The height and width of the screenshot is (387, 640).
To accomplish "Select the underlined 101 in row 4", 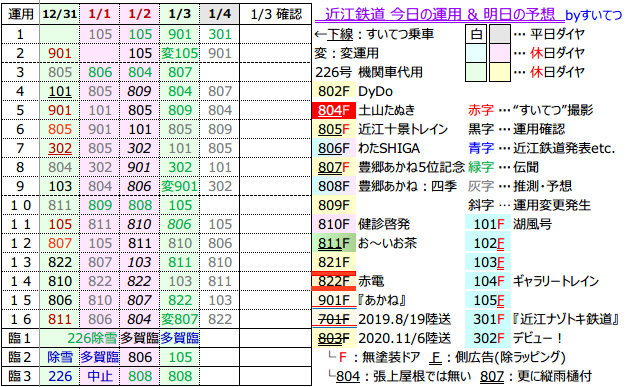I will 60,91.
